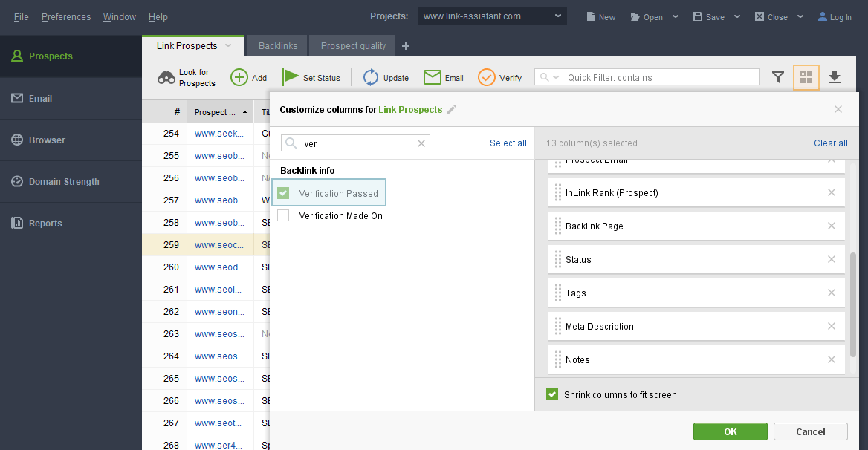Open the filter funnel icon

pos(778,77)
